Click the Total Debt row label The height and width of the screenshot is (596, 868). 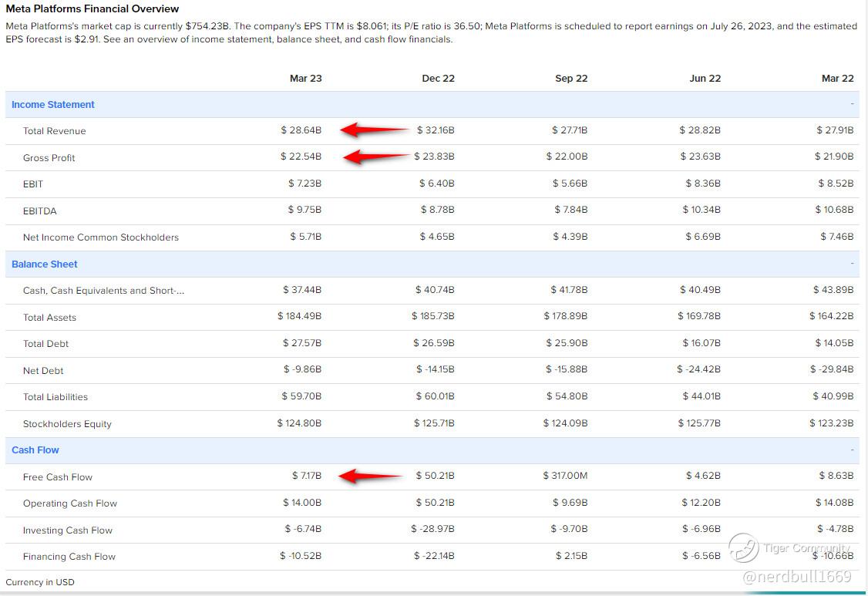45,344
